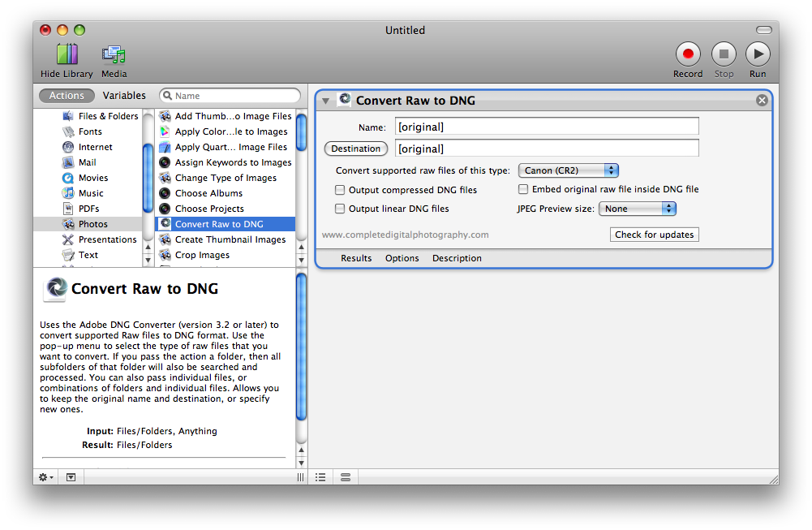Select the Music category icon
This screenshot has width=812, height=530.
(68, 193)
